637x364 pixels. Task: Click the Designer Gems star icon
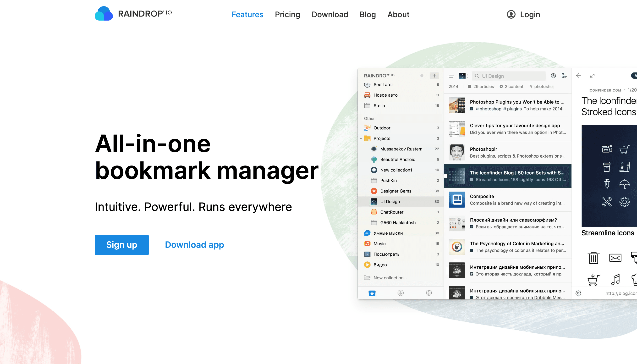click(x=374, y=191)
